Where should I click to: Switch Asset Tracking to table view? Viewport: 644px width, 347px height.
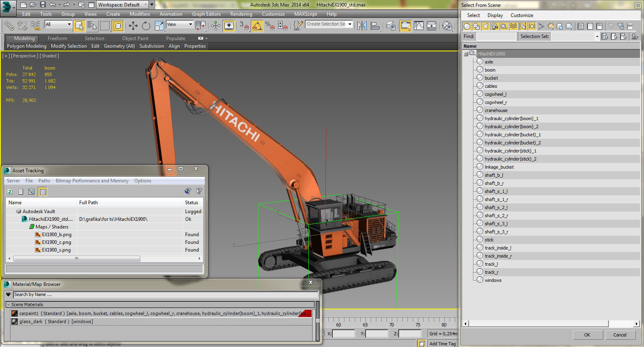pyautogui.click(x=43, y=192)
